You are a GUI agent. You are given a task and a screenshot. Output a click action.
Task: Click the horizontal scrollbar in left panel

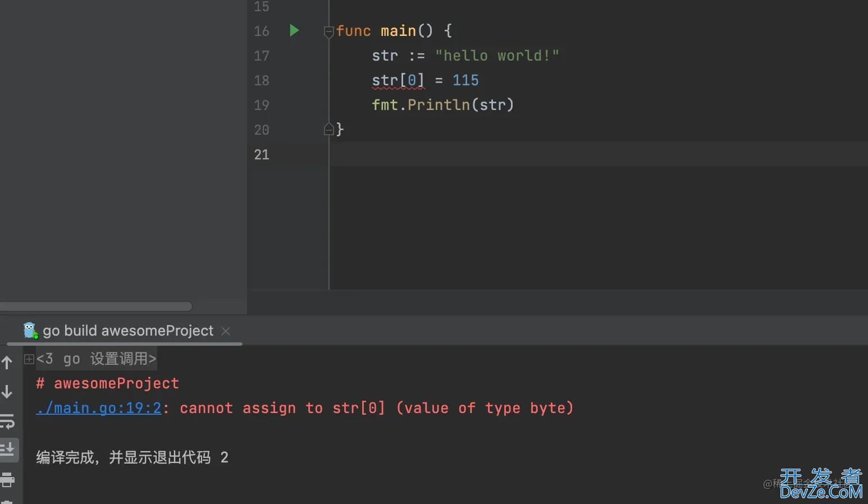coord(96,306)
